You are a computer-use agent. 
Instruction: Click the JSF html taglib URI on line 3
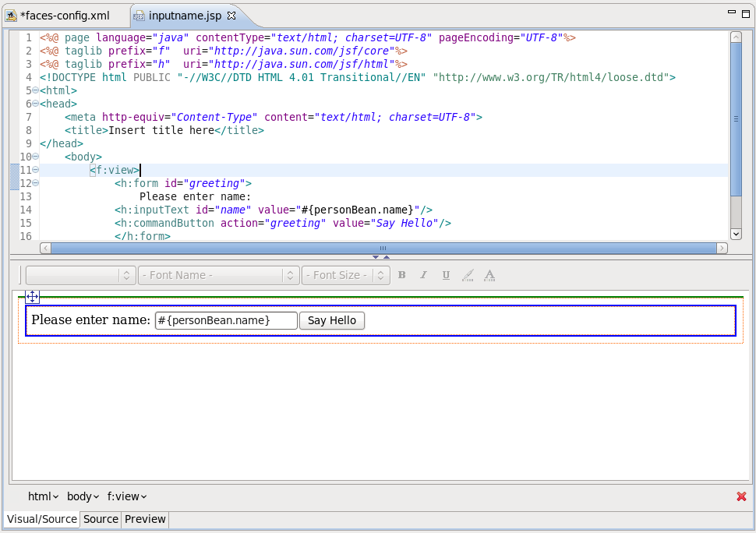click(x=302, y=64)
